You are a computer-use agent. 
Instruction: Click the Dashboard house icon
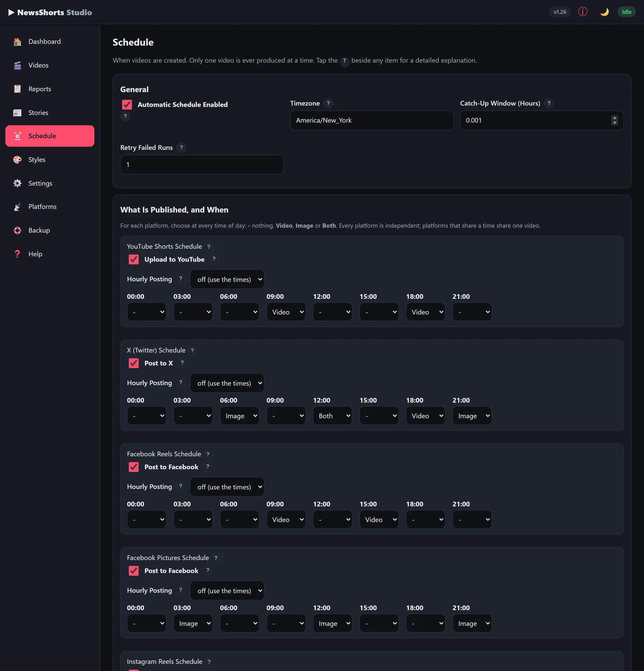[x=17, y=42]
